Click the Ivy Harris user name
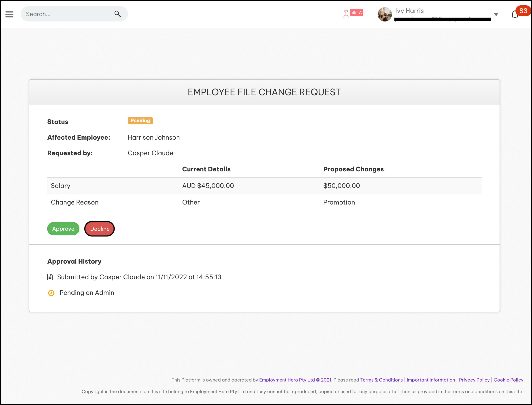 (x=409, y=11)
